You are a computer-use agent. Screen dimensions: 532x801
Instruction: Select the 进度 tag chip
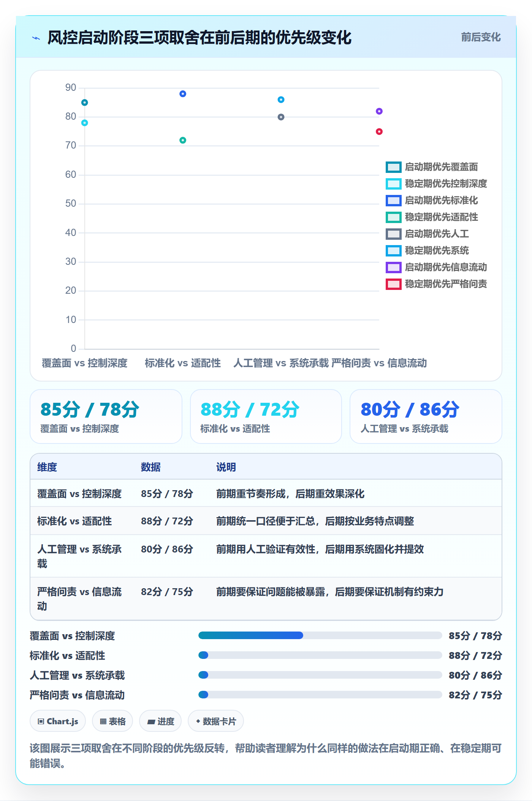(x=160, y=721)
